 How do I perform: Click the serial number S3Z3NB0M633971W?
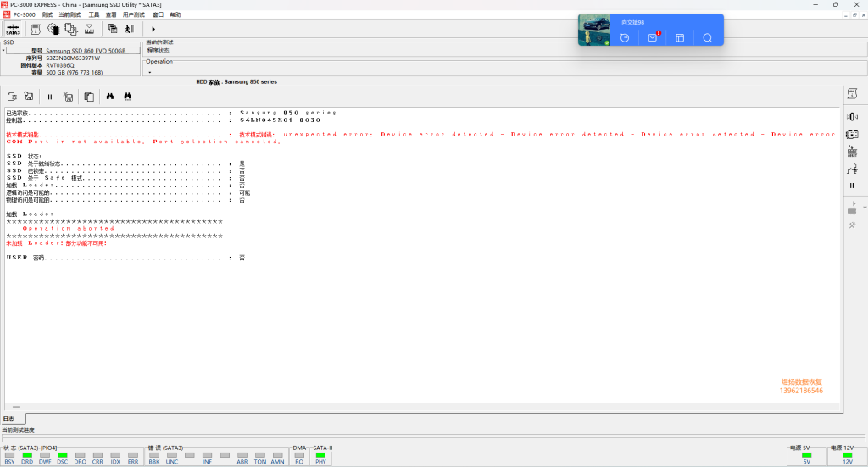point(73,58)
